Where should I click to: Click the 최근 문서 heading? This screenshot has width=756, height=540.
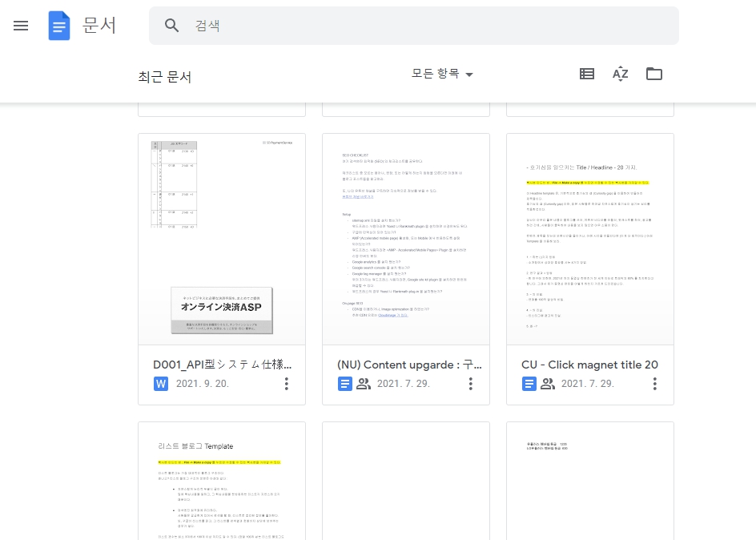(x=165, y=75)
